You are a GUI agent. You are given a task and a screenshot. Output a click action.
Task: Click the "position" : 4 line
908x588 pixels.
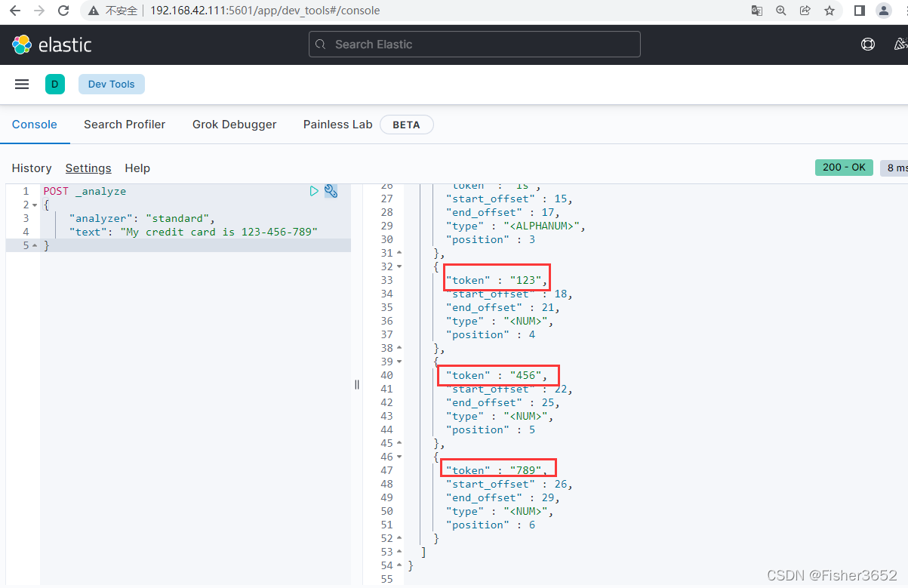[490, 334]
